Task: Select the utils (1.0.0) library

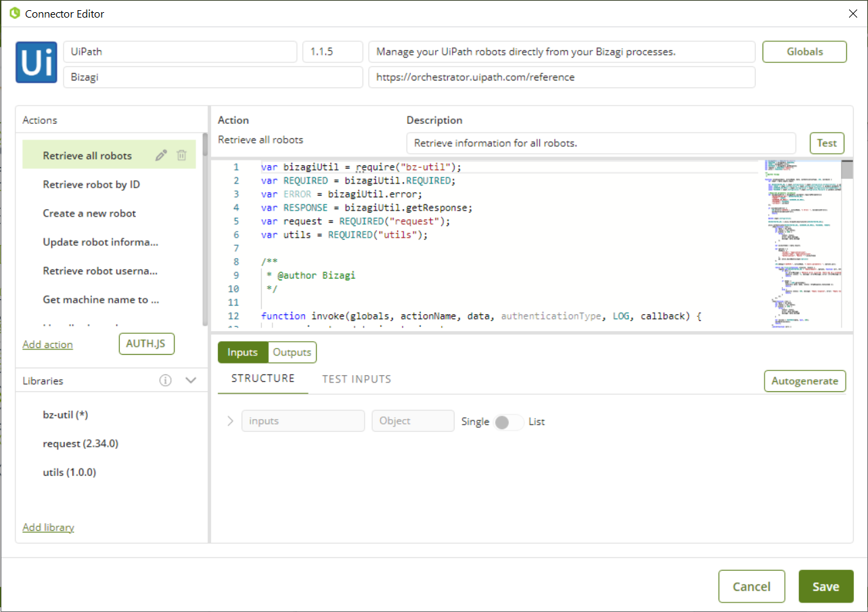Action: 69,473
